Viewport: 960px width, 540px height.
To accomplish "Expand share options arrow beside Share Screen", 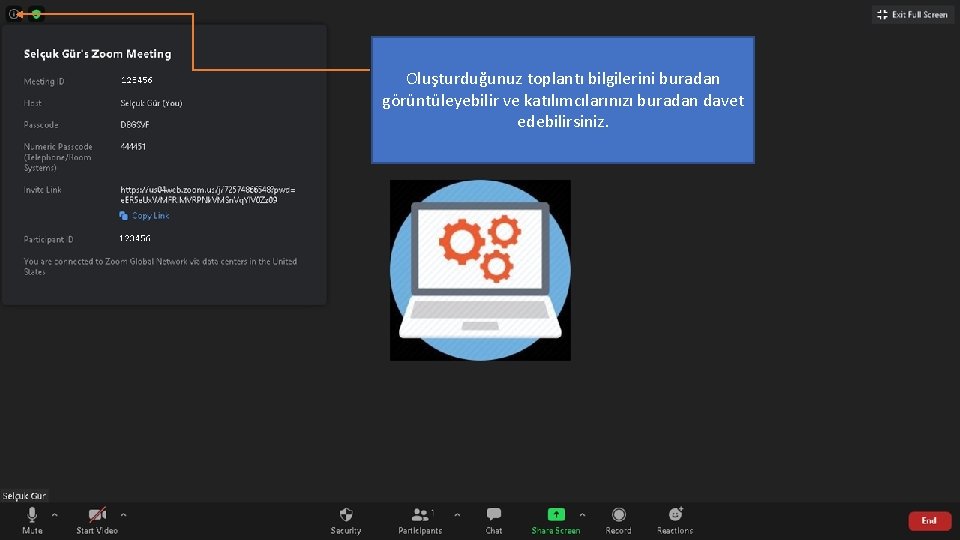I will [x=582, y=515].
